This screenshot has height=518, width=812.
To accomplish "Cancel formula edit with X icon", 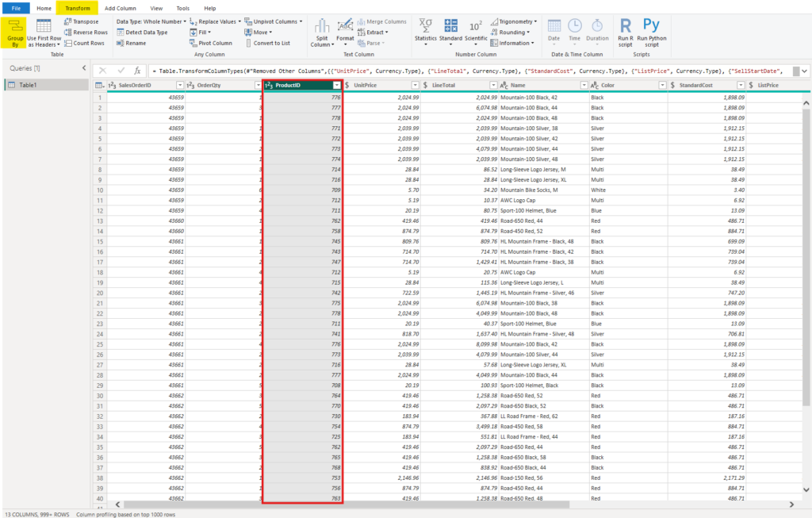I will (x=102, y=71).
